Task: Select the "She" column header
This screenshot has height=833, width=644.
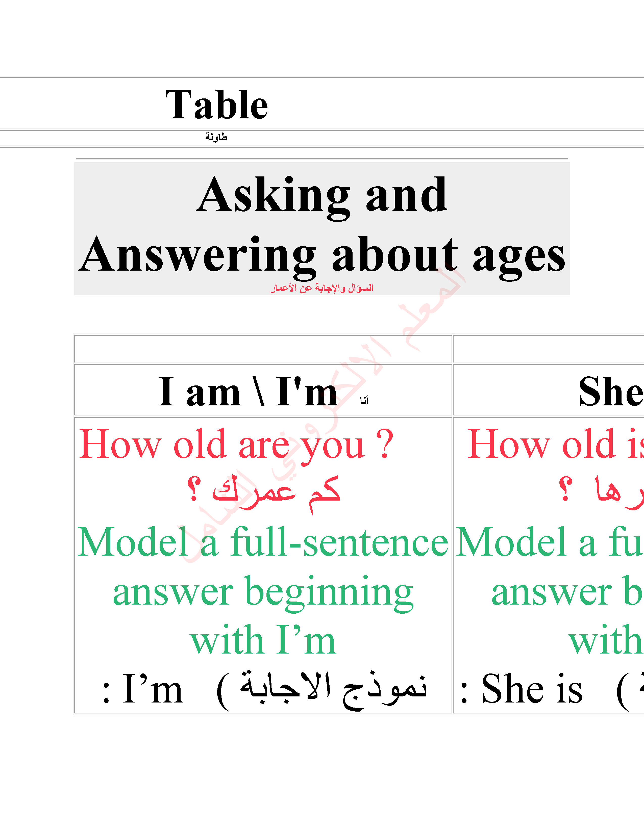Action: coord(610,392)
